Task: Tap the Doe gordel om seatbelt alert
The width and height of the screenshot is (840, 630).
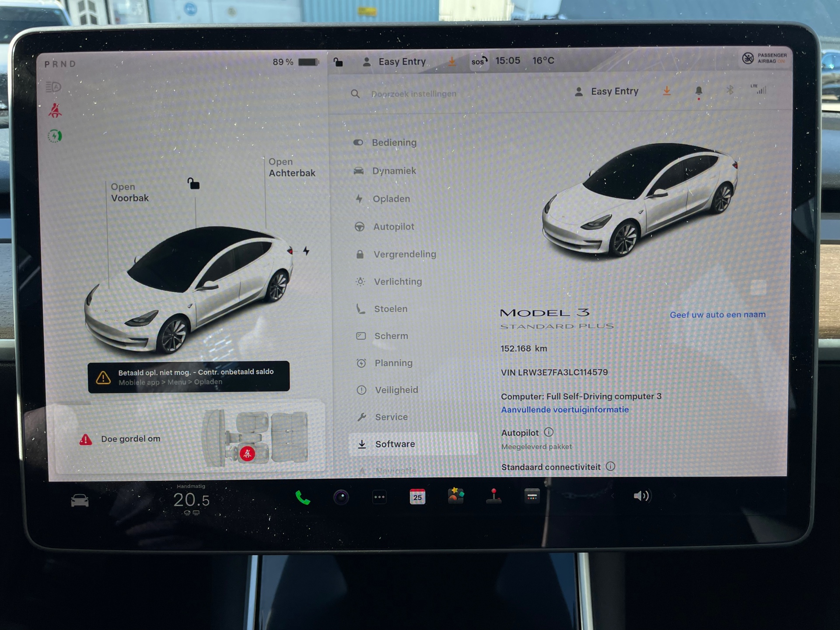Action: click(x=130, y=439)
